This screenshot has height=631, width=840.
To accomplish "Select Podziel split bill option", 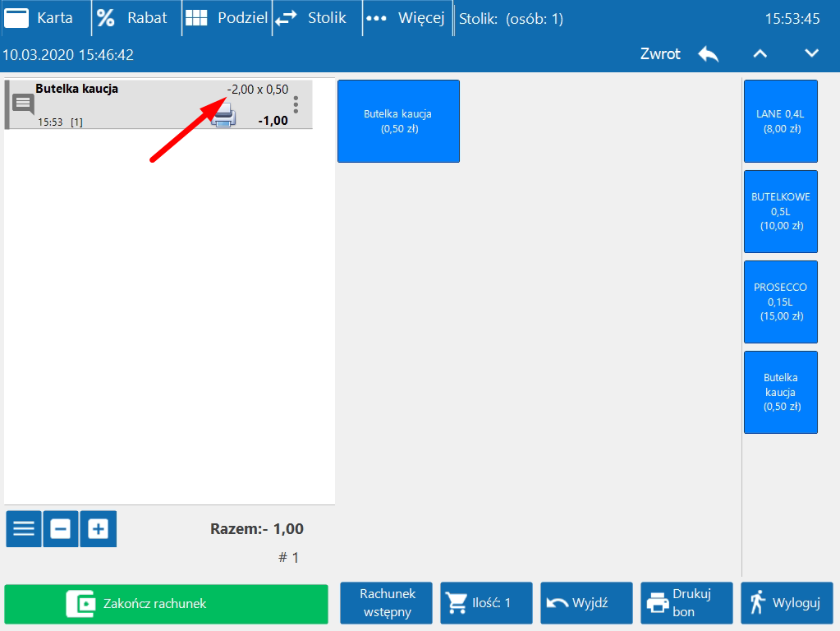I will [x=226, y=18].
